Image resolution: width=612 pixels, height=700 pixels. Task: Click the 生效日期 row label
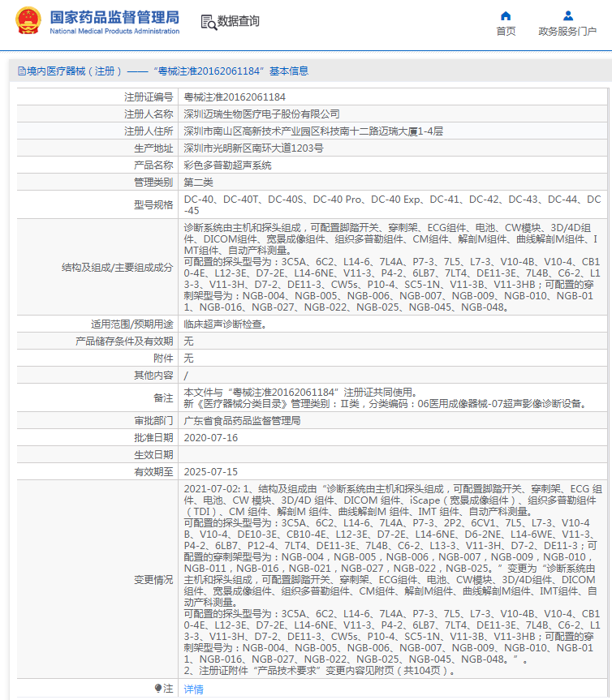pyautogui.click(x=153, y=454)
